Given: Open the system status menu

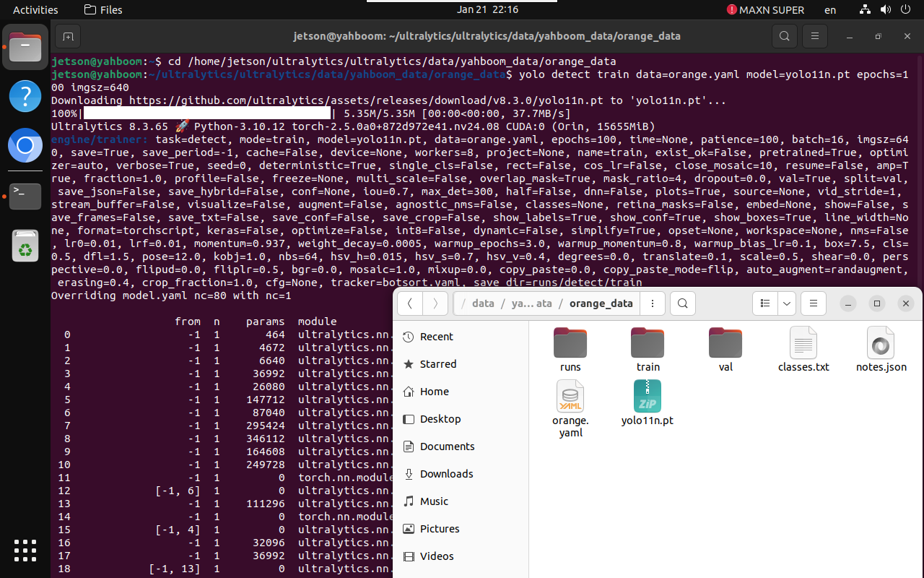Looking at the screenshot, I should (885, 10).
